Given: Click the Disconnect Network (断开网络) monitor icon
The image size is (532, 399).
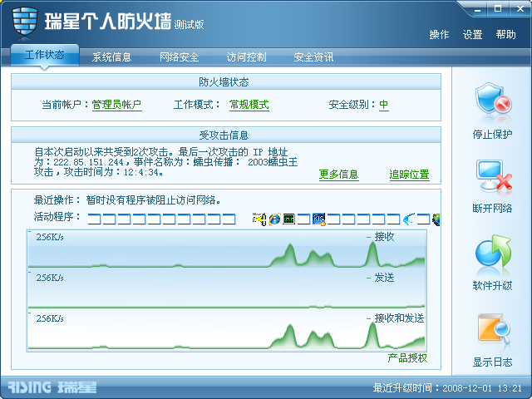Looking at the screenshot, I should point(494,175).
